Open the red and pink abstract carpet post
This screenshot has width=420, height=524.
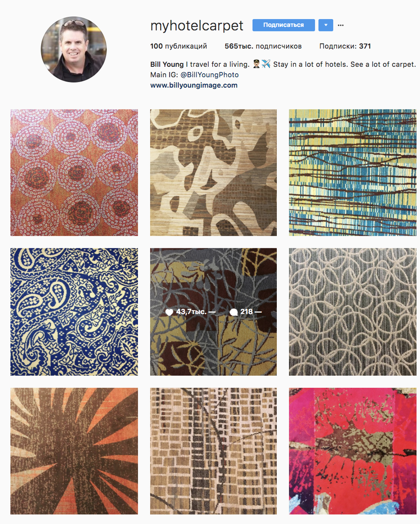tap(352, 451)
